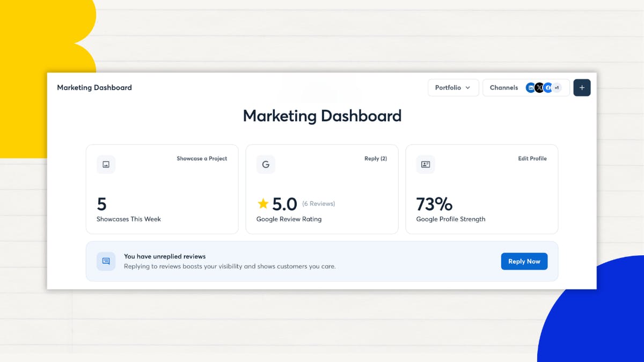This screenshot has width=644, height=362.
Task: Click the Google Profile Strength label
Action: pos(451,219)
